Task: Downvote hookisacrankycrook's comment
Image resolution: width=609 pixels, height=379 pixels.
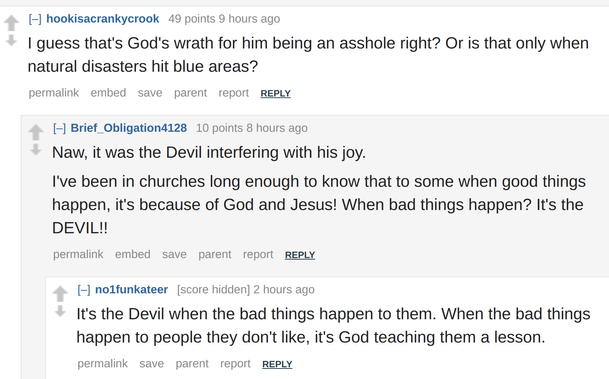Action: click(11, 40)
